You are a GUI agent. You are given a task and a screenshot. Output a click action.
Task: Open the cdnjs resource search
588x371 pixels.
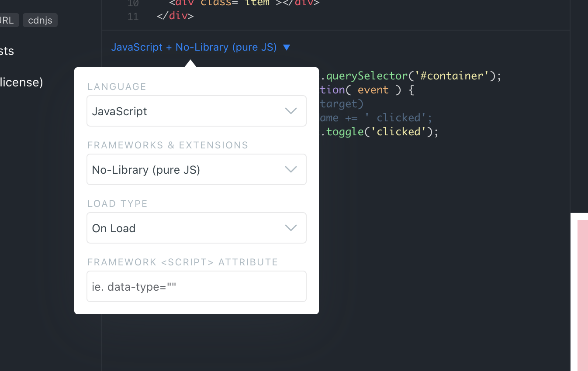40,20
